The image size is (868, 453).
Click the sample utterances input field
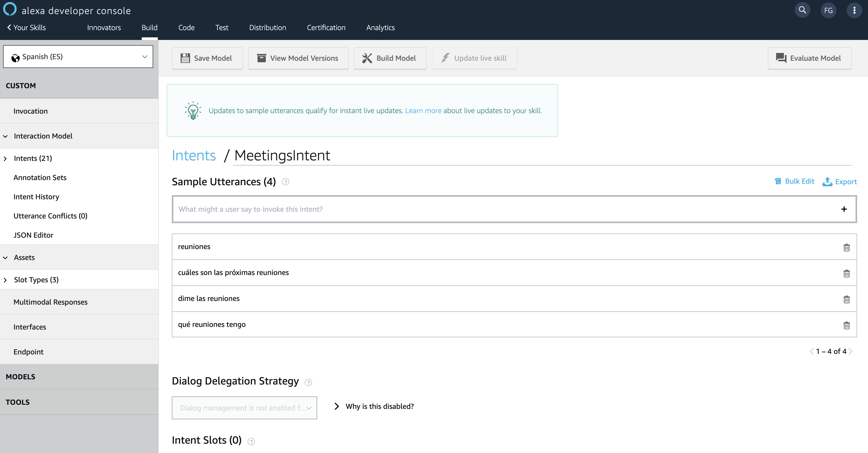[512, 208]
